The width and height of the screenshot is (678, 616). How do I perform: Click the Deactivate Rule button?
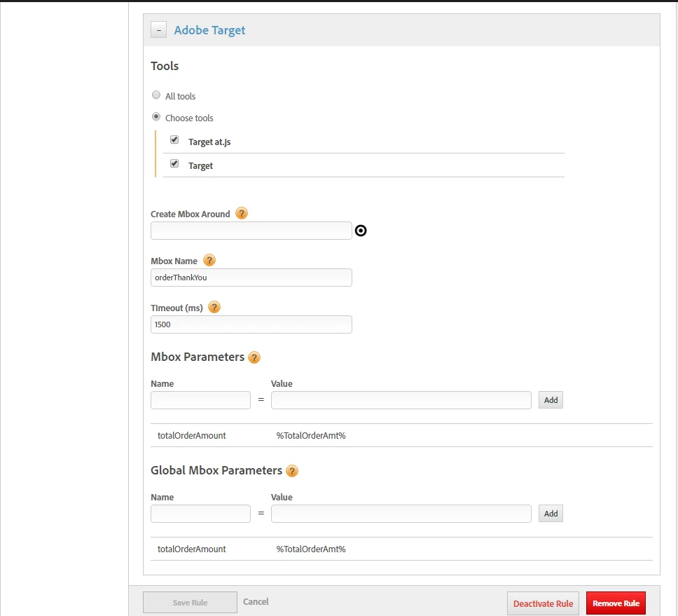(x=543, y=603)
